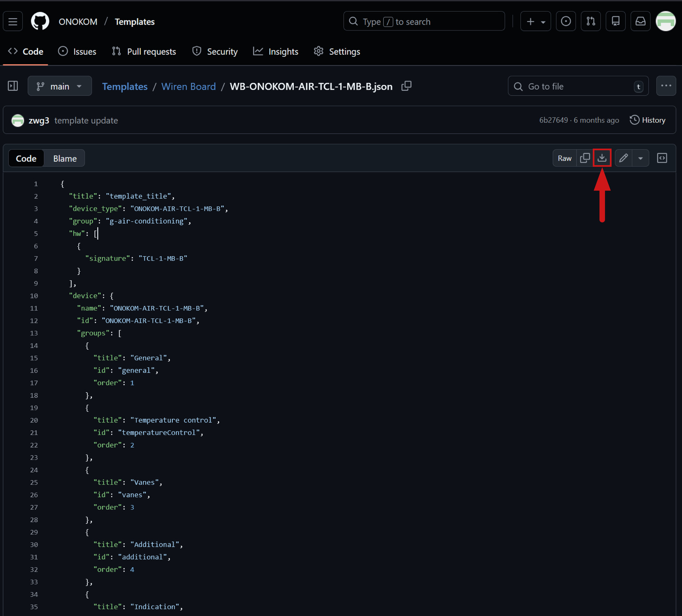The width and height of the screenshot is (682, 616).
Task: Open the Issues tab
Action: coord(77,51)
